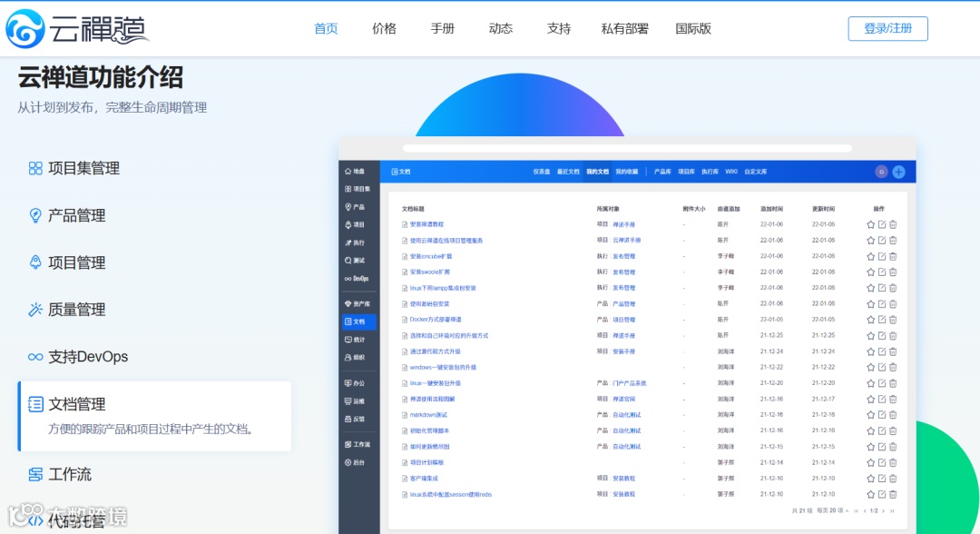Open the 首页 navigation item
980x534 pixels.
tap(326, 29)
